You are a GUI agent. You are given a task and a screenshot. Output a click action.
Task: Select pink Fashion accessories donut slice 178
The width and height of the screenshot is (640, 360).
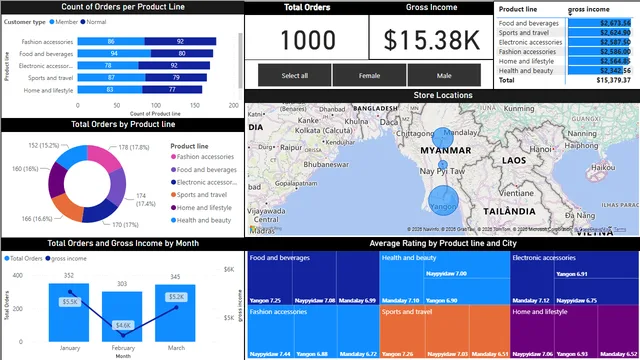(104, 157)
